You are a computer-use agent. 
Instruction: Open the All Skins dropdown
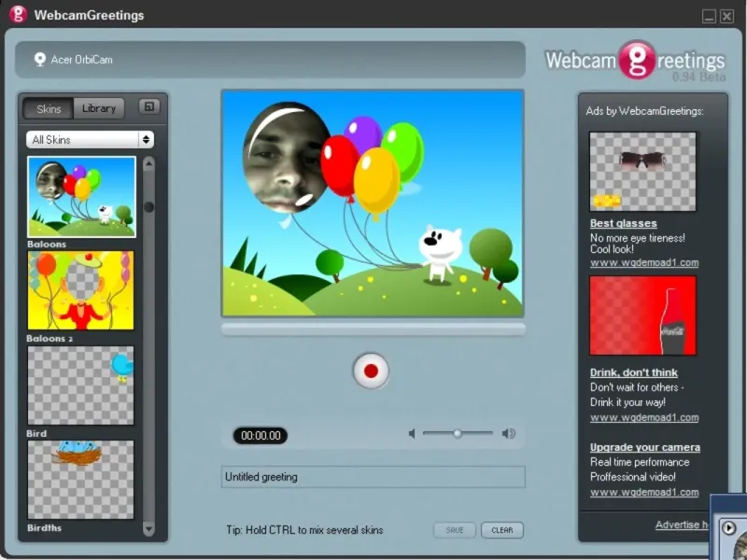tap(90, 139)
